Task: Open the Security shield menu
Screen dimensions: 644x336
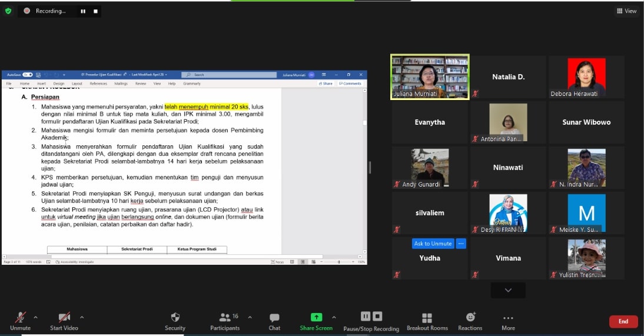Action: pos(175,321)
